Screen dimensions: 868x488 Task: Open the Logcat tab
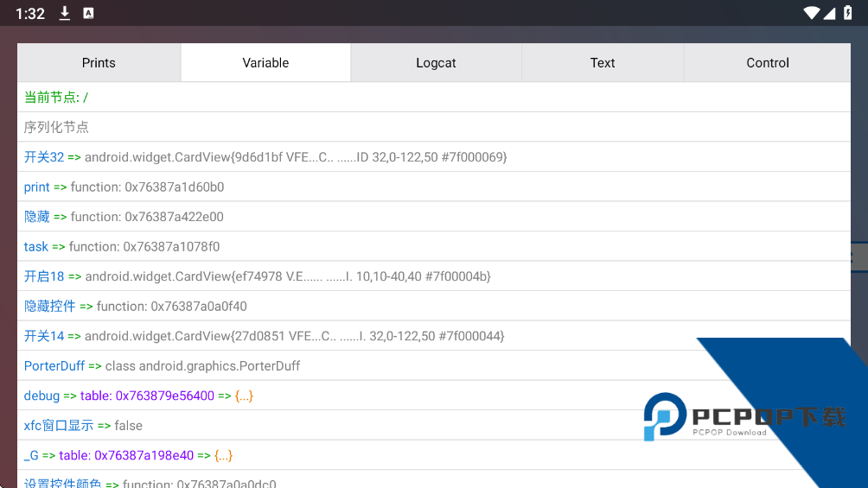(x=436, y=63)
